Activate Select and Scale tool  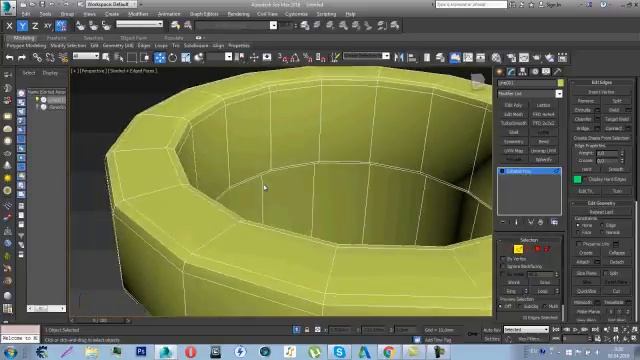click(x=186, y=58)
